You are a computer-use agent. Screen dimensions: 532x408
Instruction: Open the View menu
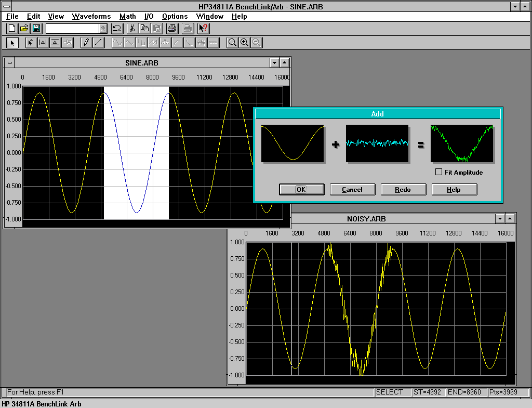(x=56, y=16)
